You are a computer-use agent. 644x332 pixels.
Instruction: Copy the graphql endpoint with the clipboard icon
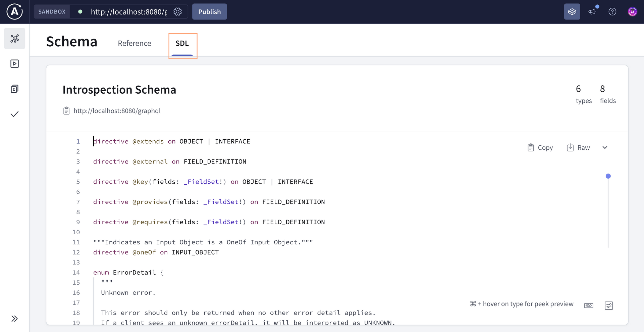point(66,110)
